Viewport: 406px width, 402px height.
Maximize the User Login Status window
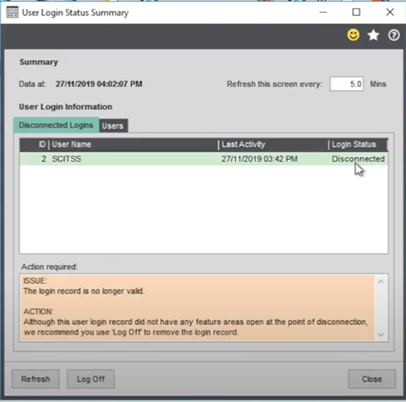coord(356,12)
